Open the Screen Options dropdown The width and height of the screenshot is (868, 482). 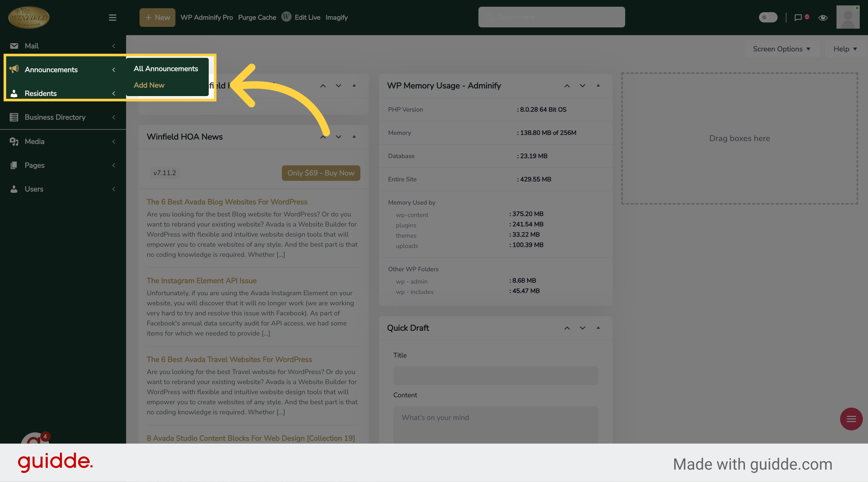point(781,49)
